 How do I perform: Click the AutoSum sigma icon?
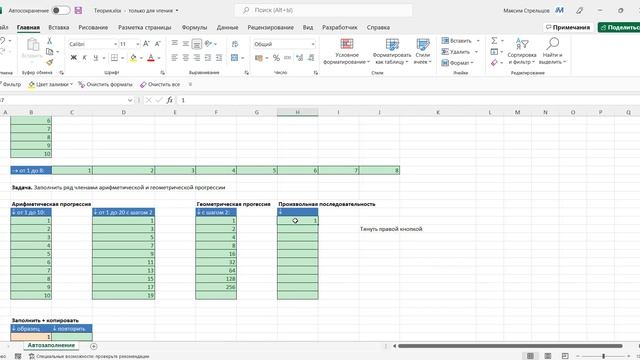point(494,40)
